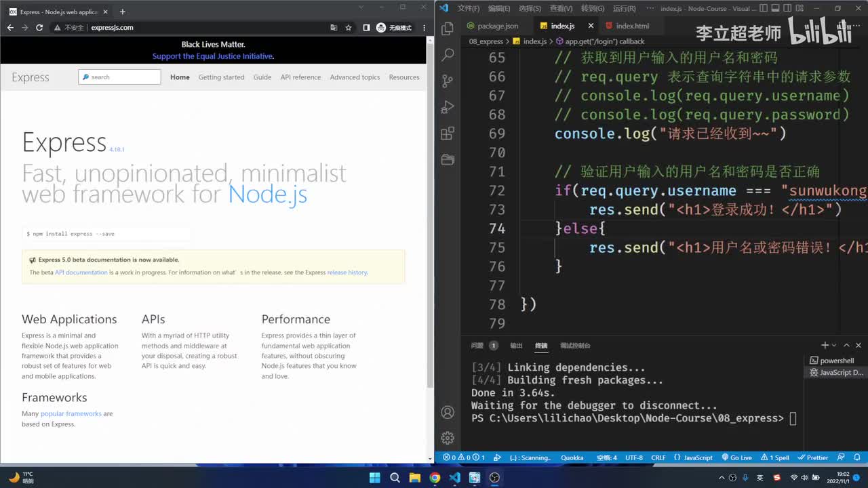The image size is (868, 488).
Task: Open the Source Control view icon
Action: (448, 81)
